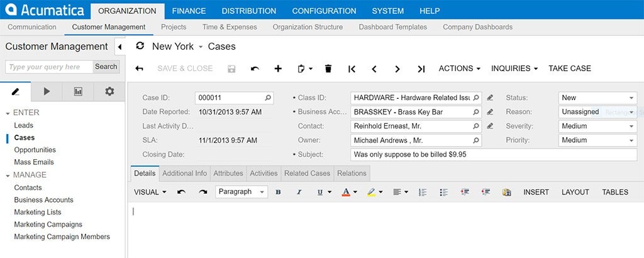The height and width of the screenshot is (258, 644).
Task: Open Marketing Campaigns in the sidebar
Action: point(48,225)
